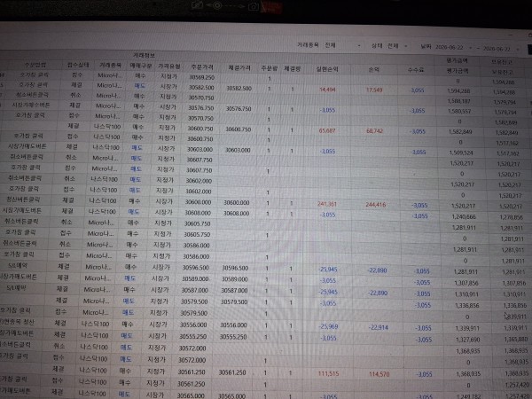This screenshot has height=399, width=532.
Task: Select profit value 17,549
Action: [374, 90]
